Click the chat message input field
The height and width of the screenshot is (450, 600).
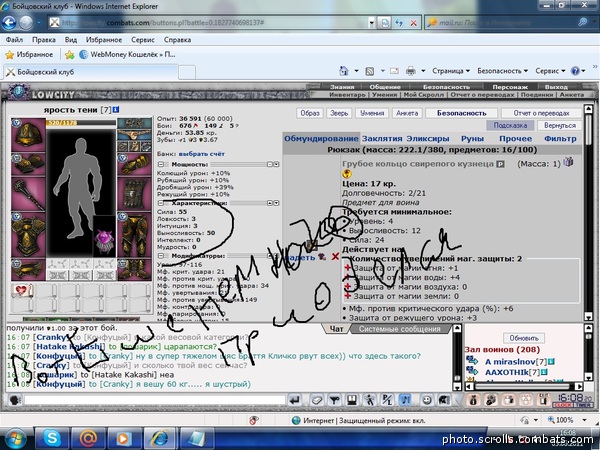point(155,400)
